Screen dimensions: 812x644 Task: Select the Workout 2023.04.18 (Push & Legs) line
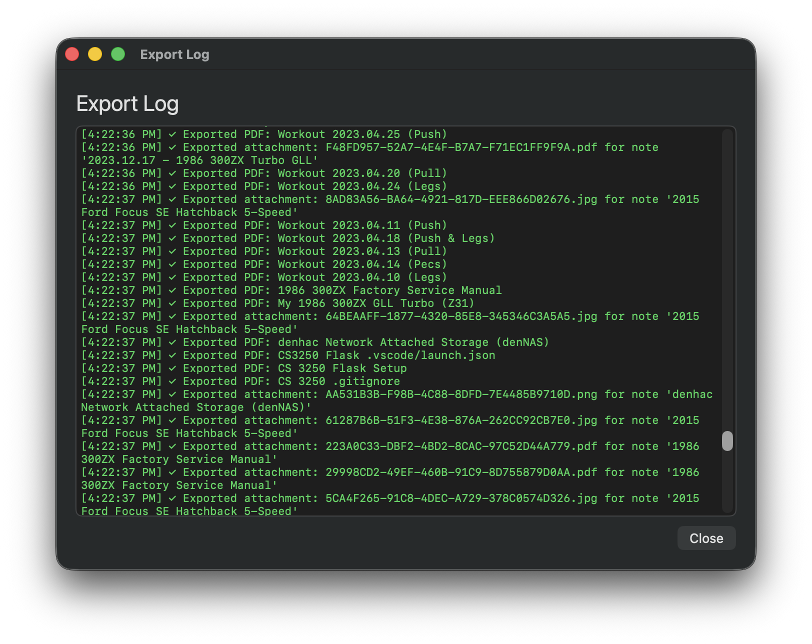(288, 238)
